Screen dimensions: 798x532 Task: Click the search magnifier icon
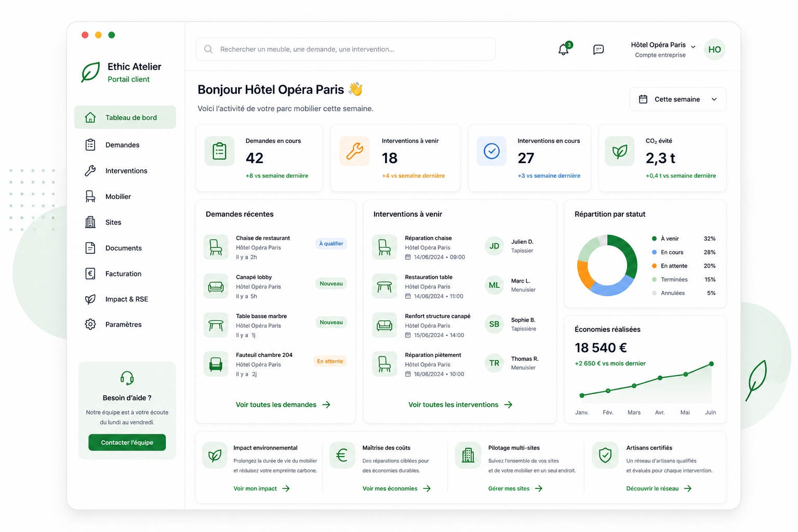[208, 49]
